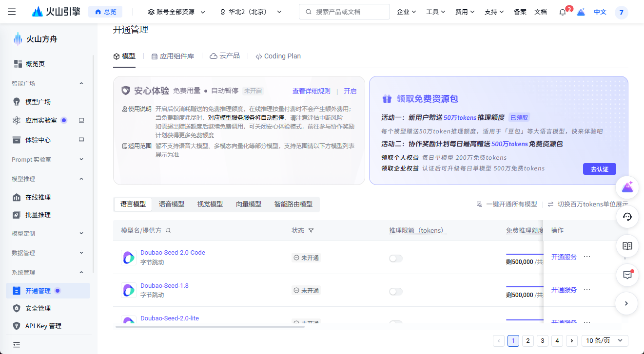The height and width of the screenshot is (354, 644).
Task: Click the 去认证 button
Action: 599,169
